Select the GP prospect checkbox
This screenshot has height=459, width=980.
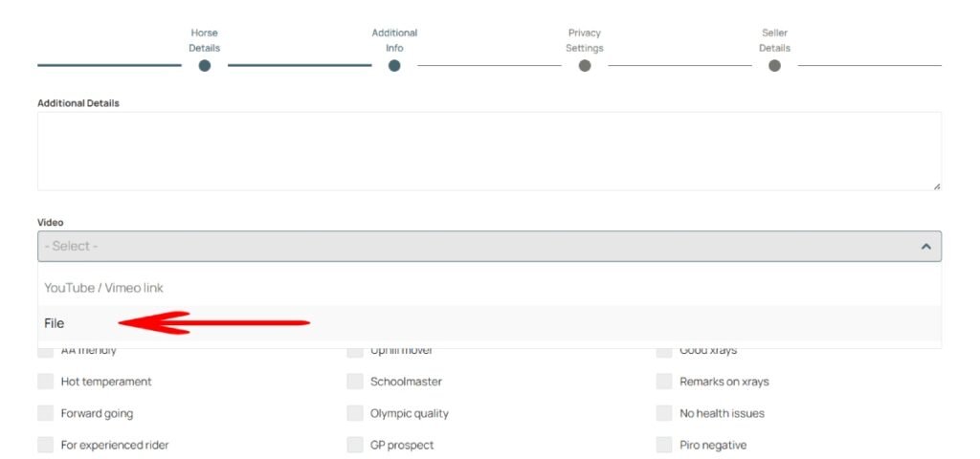click(x=355, y=445)
